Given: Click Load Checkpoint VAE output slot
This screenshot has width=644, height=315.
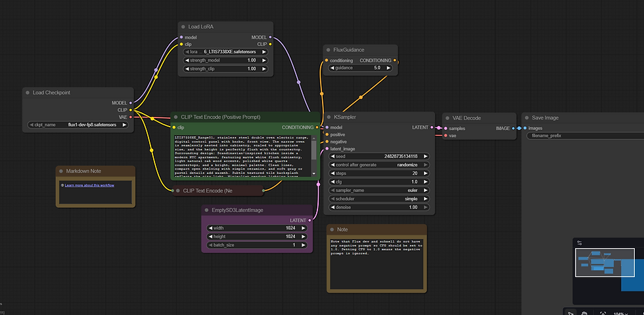Looking at the screenshot, I should pos(131,117).
